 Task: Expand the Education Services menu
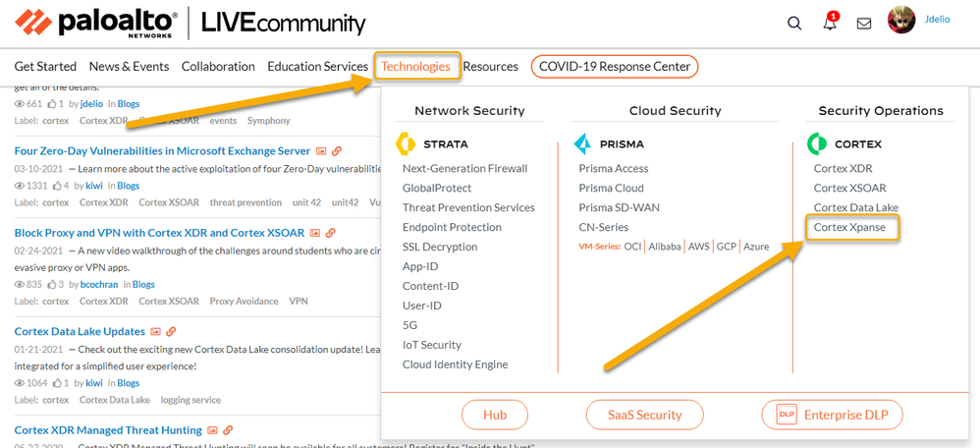(x=317, y=67)
